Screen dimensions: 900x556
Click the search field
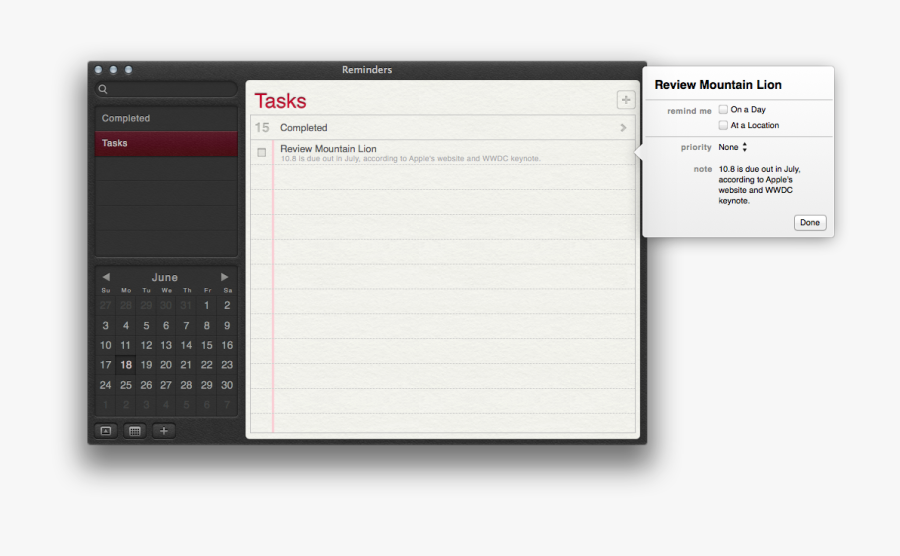[x=170, y=90]
